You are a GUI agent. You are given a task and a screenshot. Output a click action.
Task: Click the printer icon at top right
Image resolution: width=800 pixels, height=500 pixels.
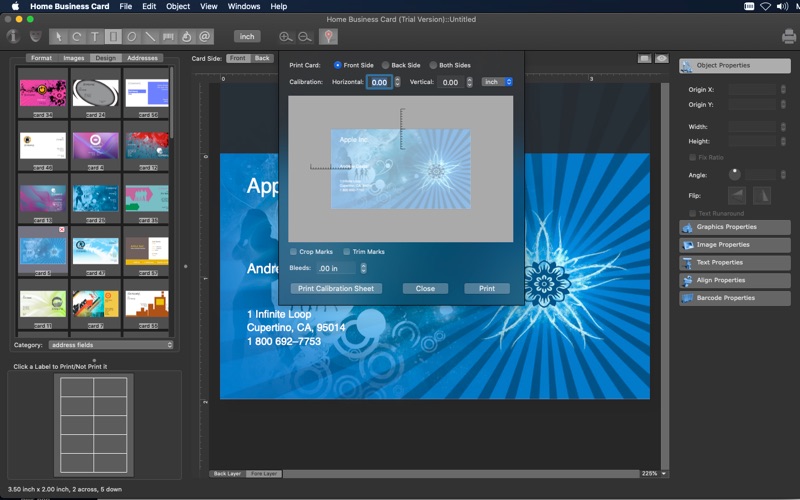[x=788, y=37]
